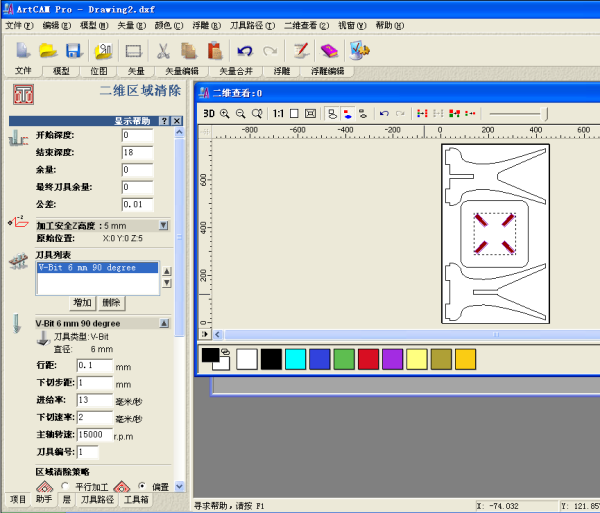The height and width of the screenshot is (513, 600).
Task: Select offset strategy radio button
Action: [x=142, y=486]
